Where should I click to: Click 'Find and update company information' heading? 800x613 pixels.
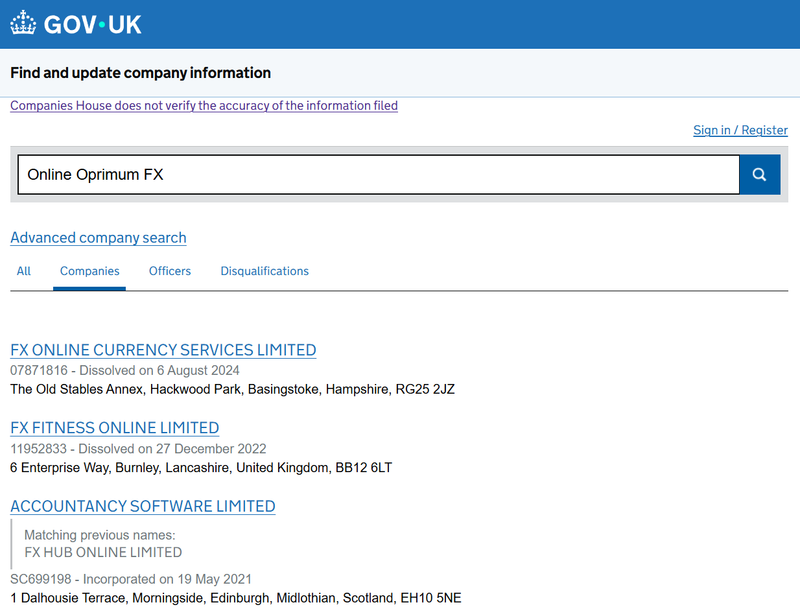140,73
